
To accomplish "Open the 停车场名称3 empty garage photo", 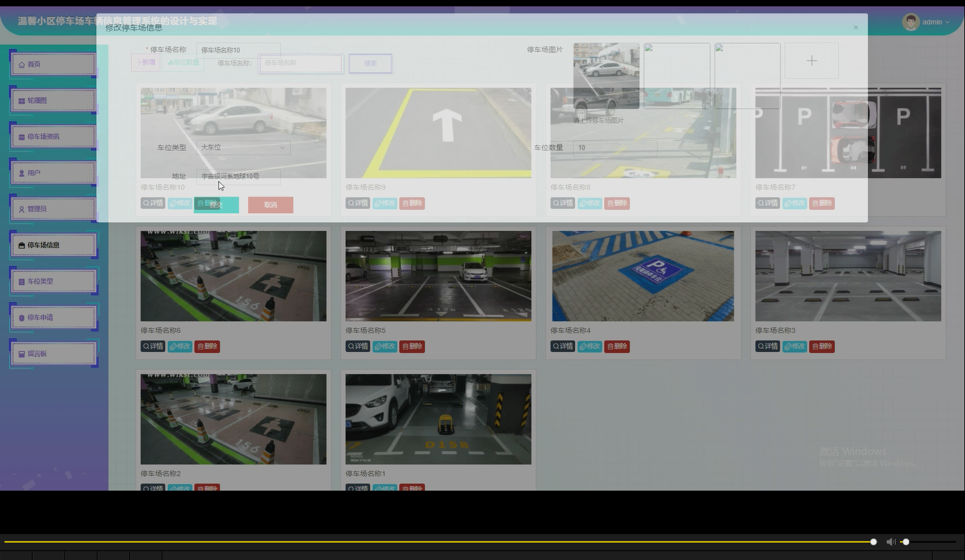I will click(848, 276).
